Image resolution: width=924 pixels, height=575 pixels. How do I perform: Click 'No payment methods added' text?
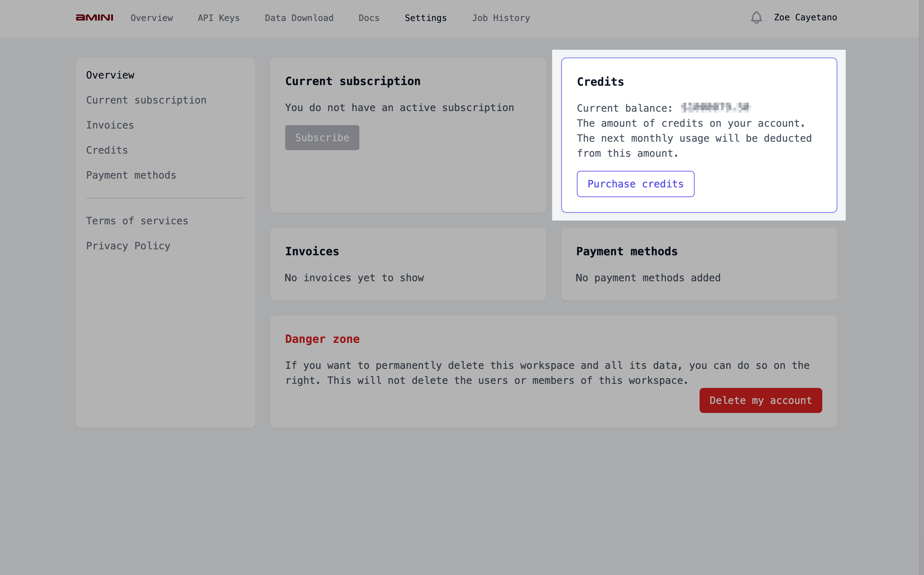tap(648, 278)
